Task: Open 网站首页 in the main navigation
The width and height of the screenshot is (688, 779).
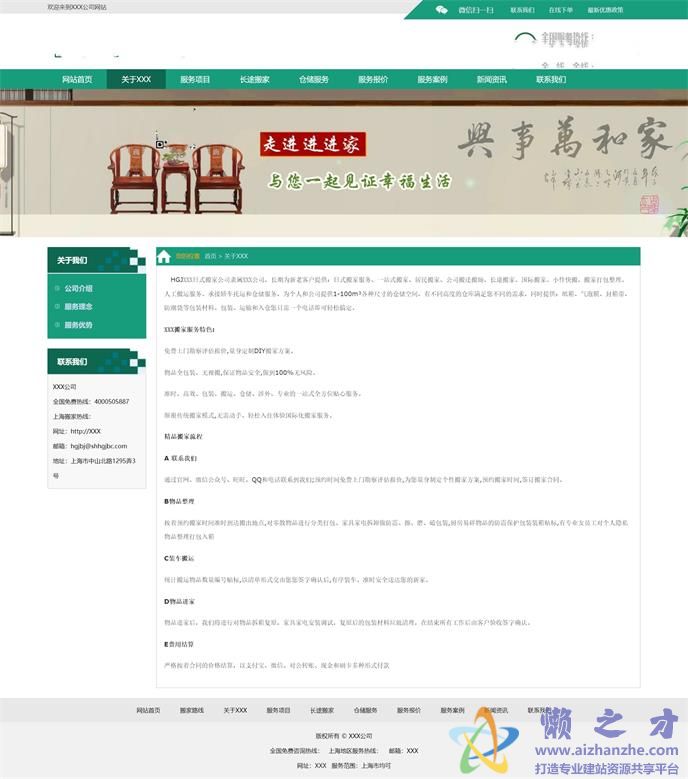Action: point(77,79)
